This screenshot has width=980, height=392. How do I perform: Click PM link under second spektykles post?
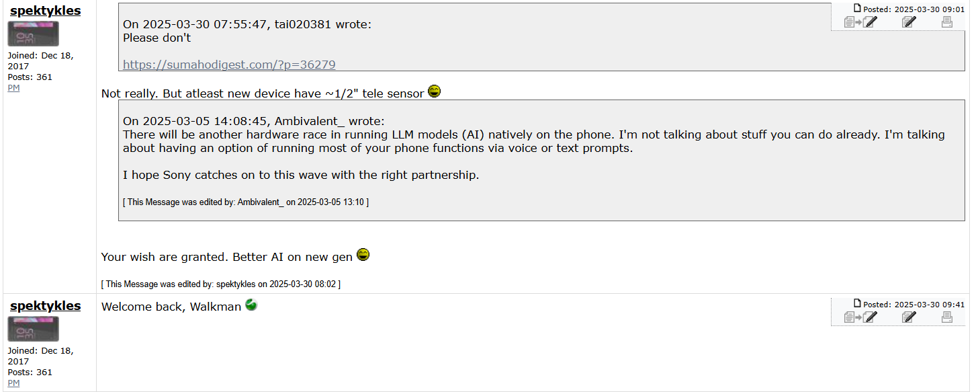tap(13, 383)
